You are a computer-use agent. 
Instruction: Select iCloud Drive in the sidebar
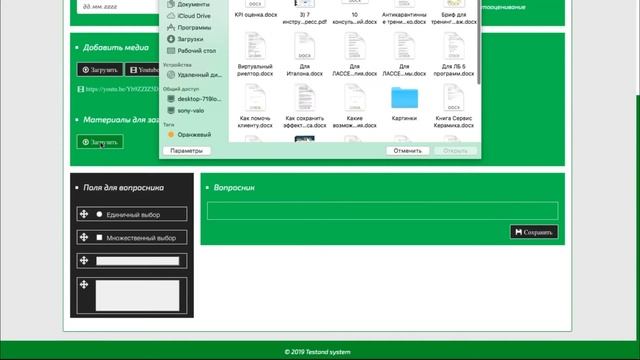pyautogui.click(x=189, y=16)
